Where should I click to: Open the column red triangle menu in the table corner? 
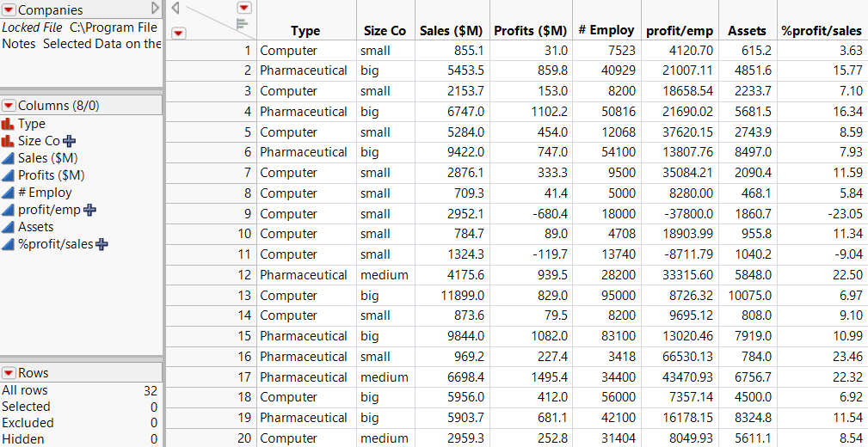tap(243, 7)
